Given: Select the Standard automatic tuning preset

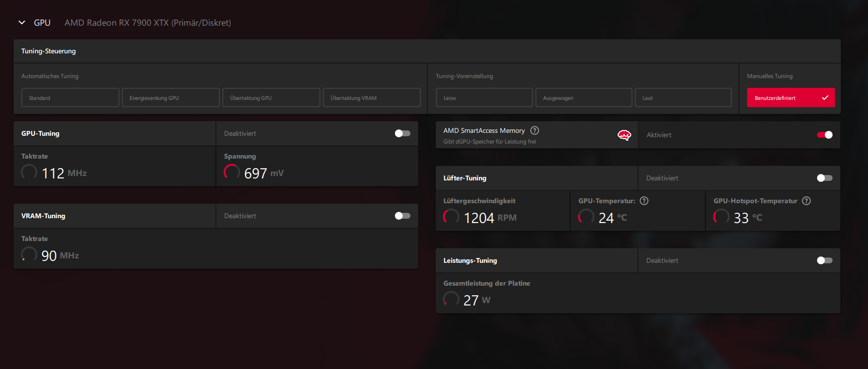Looking at the screenshot, I should pyautogui.click(x=70, y=97).
